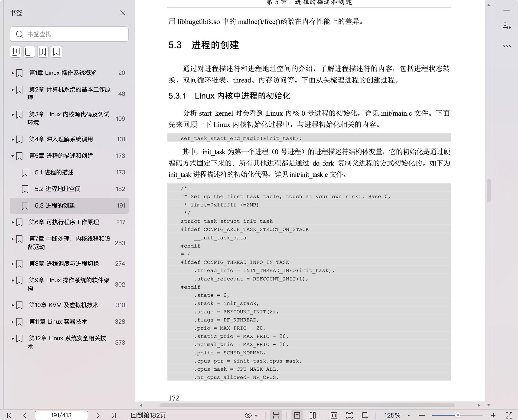Add a new bookmark with the bookmark-plus icon
Image resolution: width=518 pixels, height=420 pixels.
(x=43, y=52)
